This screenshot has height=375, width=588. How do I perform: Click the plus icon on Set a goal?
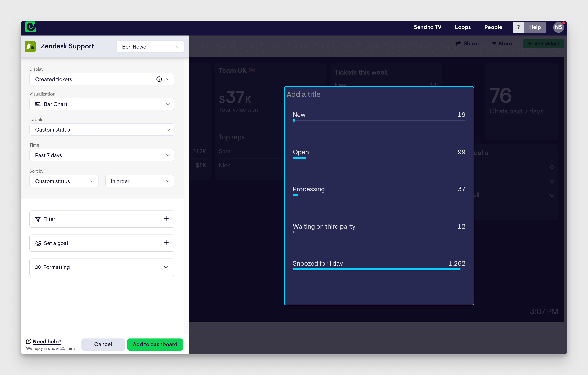click(166, 243)
